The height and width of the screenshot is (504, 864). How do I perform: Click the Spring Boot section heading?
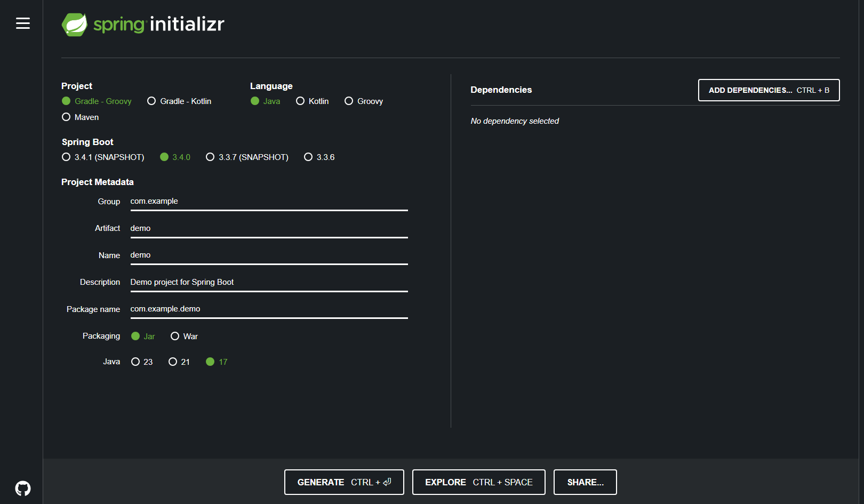point(87,142)
